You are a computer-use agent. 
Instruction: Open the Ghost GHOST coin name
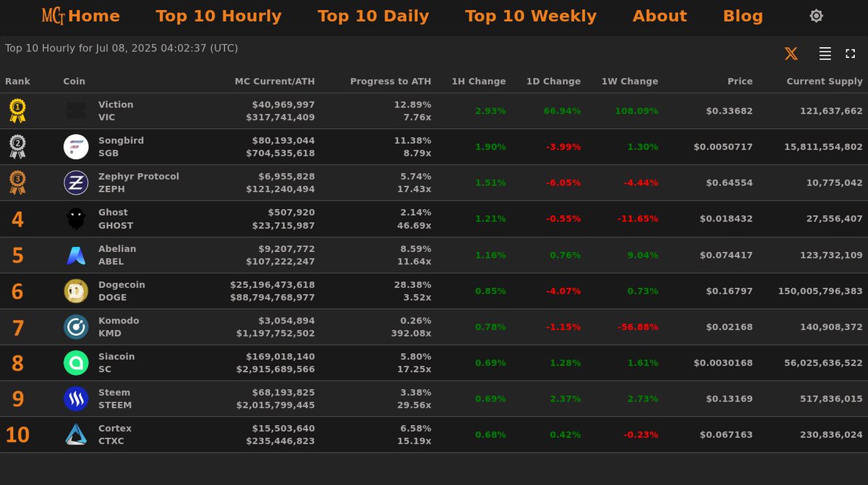pos(116,219)
